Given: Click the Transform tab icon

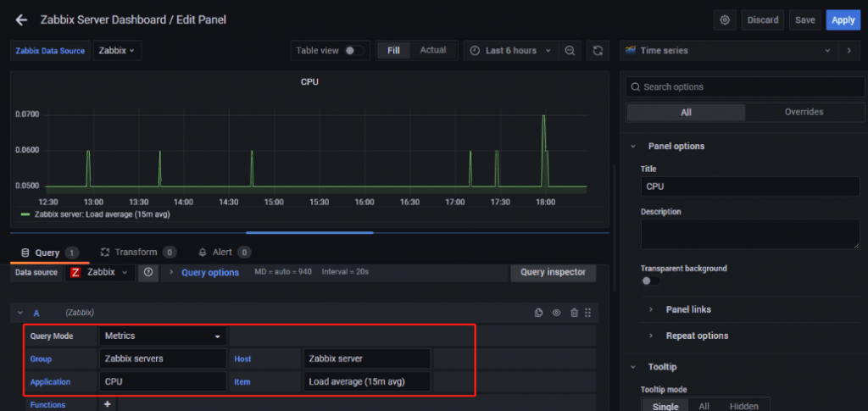Looking at the screenshot, I should (x=104, y=253).
